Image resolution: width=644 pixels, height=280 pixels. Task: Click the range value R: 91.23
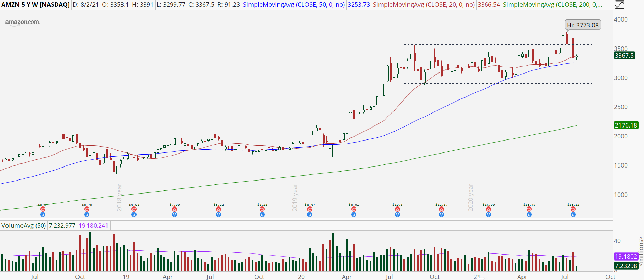tap(229, 5)
